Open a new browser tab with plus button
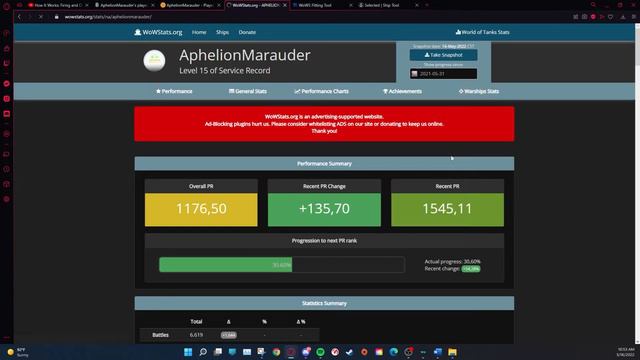This screenshot has height=360, width=640. [427, 5]
